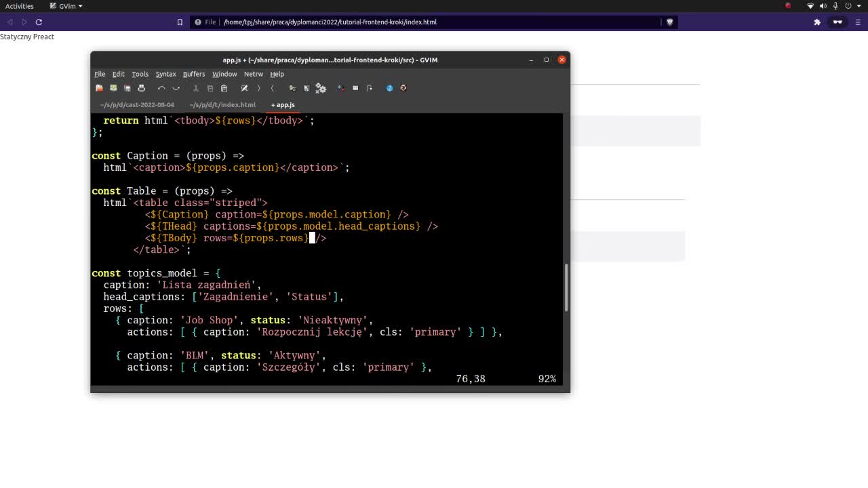Image resolution: width=868 pixels, height=488 pixels.
Task: Switch to the cast-2022-08-04 tab
Action: pyautogui.click(x=137, y=105)
